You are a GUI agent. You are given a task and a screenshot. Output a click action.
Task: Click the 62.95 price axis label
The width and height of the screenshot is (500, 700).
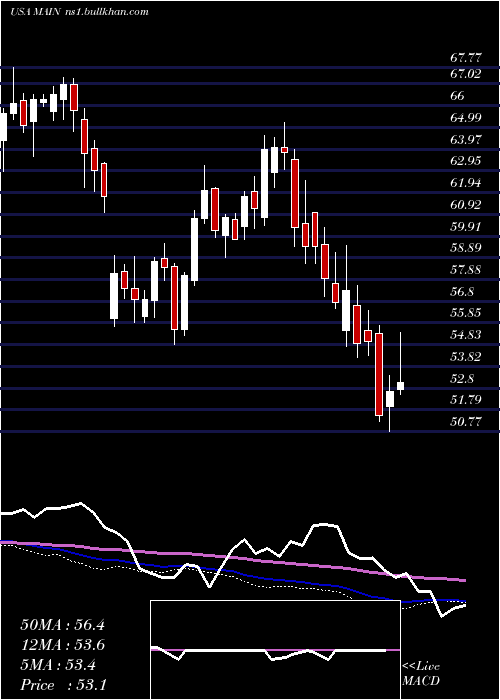pyautogui.click(x=466, y=161)
